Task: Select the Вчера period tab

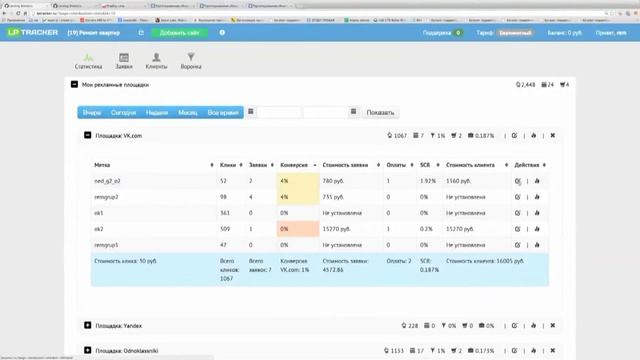Action: (x=91, y=112)
